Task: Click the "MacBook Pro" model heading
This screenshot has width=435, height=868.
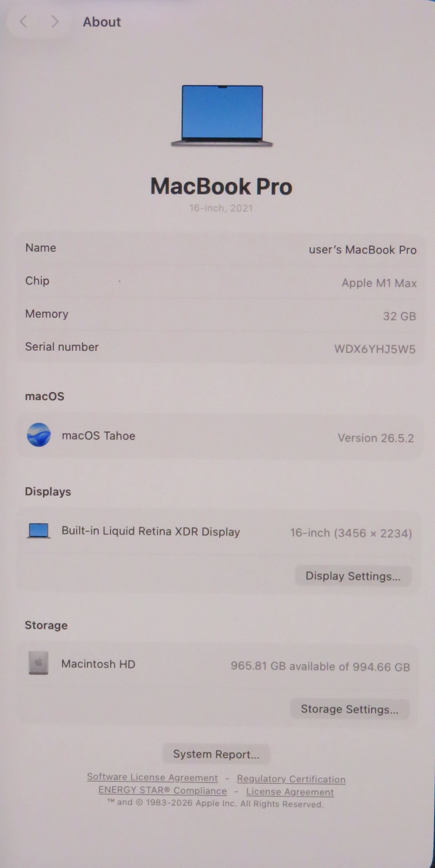Action: [221, 186]
